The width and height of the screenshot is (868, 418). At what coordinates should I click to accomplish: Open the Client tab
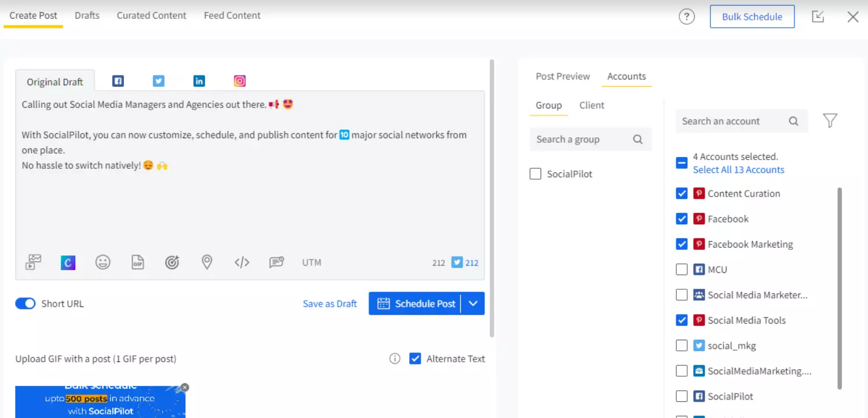pyautogui.click(x=592, y=105)
